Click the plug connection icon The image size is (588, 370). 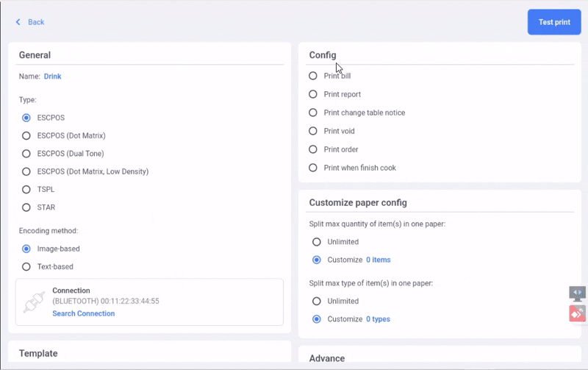pos(35,302)
